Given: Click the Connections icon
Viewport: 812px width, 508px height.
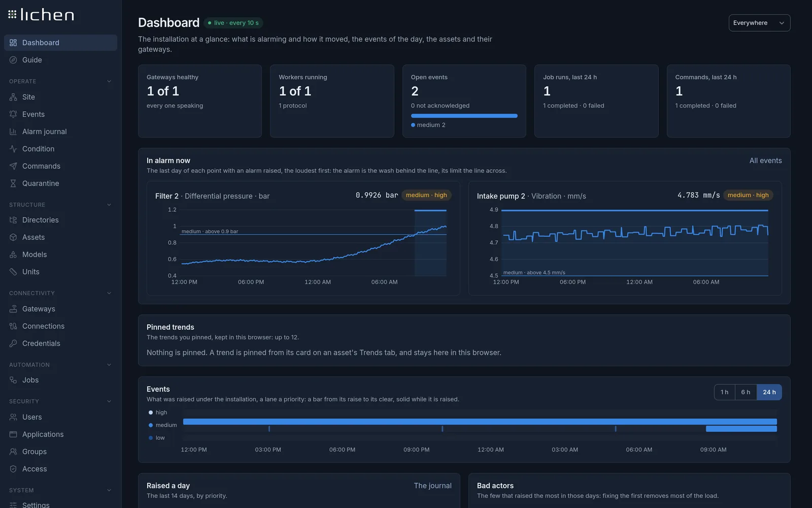Looking at the screenshot, I should [x=13, y=326].
